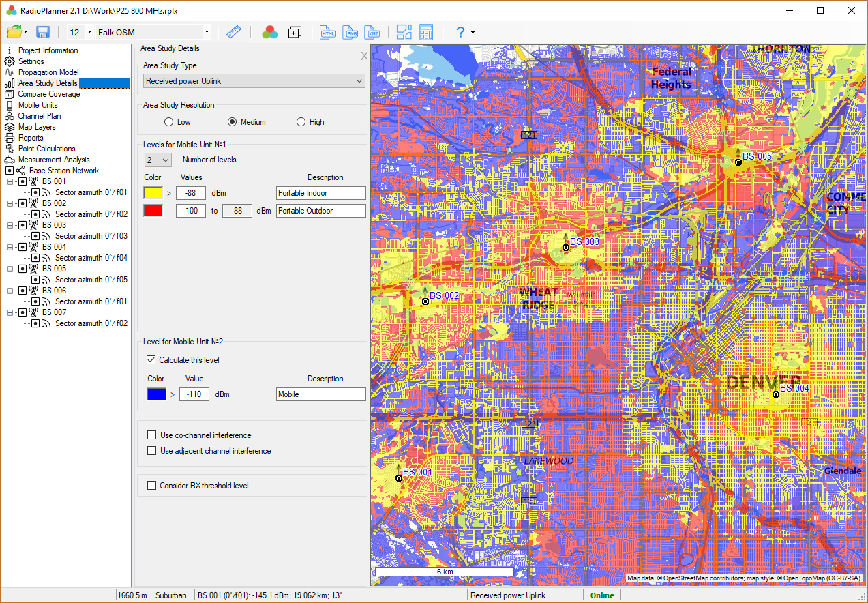The image size is (868, 603).
Task: Click the three-colored circles coverage icon
Action: coord(269,32)
